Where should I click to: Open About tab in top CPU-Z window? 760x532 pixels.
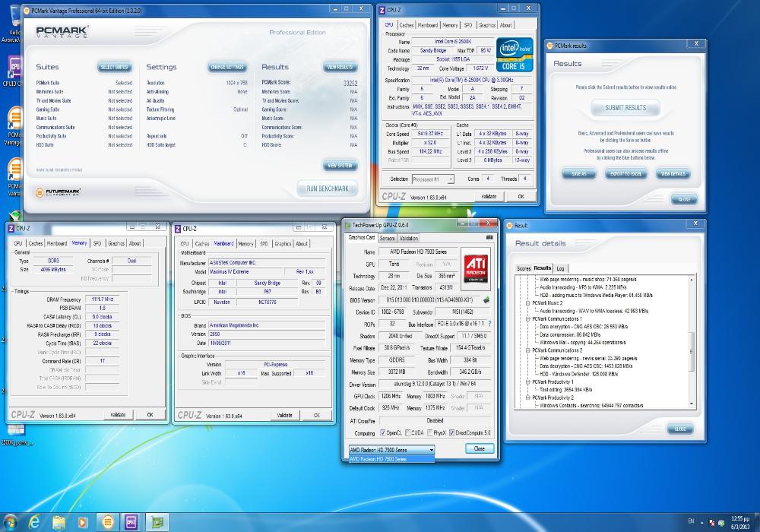tap(505, 25)
